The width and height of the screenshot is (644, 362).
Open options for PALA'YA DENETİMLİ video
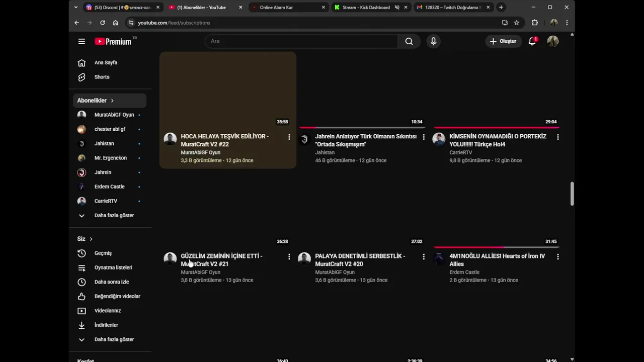point(423,256)
